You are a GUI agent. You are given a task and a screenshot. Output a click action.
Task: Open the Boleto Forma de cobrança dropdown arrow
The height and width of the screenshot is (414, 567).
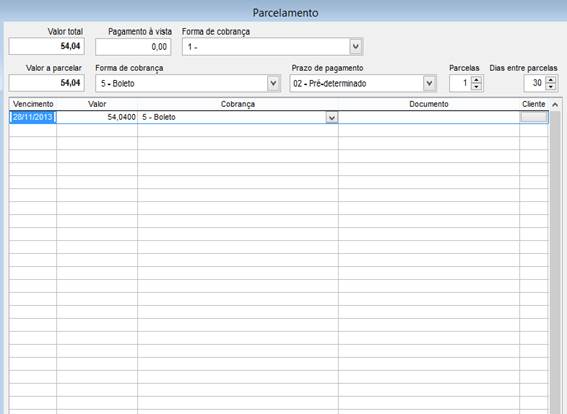[x=273, y=84]
